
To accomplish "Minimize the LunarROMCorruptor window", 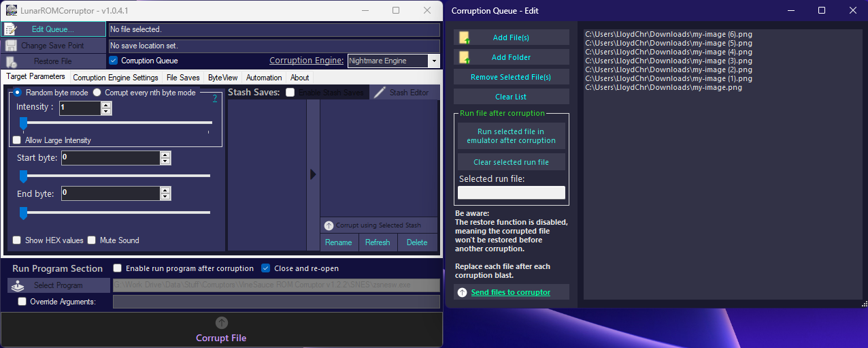I will coord(364,10).
